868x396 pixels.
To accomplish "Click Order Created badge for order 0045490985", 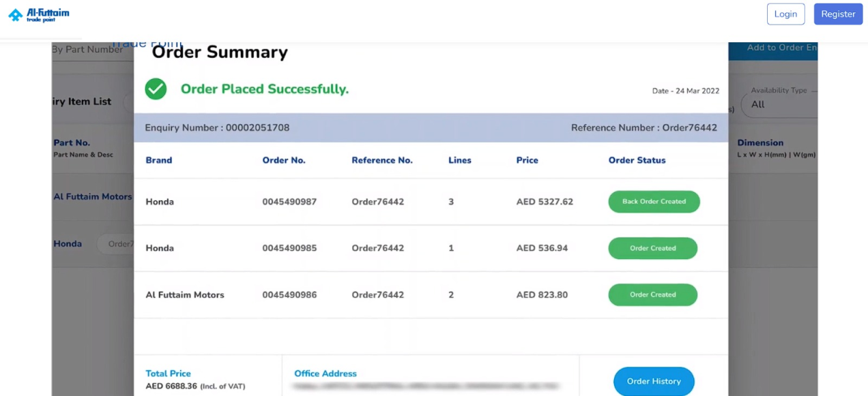I will tap(653, 248).
